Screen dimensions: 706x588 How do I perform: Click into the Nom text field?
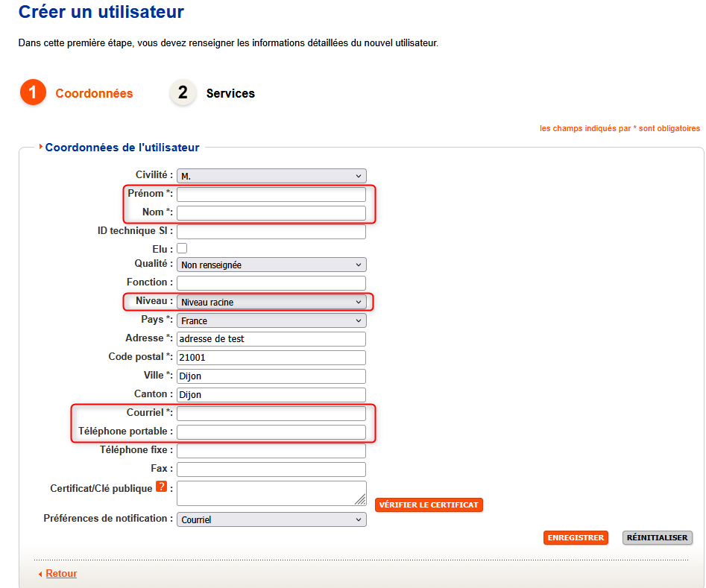click(271, 213)
